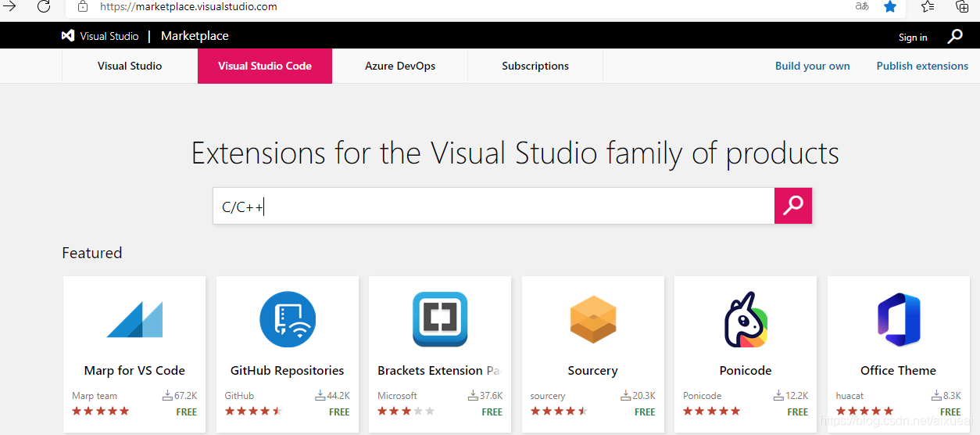The height and width of the screenshot is (435, 980).
Task: Open the Ponicode unicorn icon
Action: click(x=746, y=319)
